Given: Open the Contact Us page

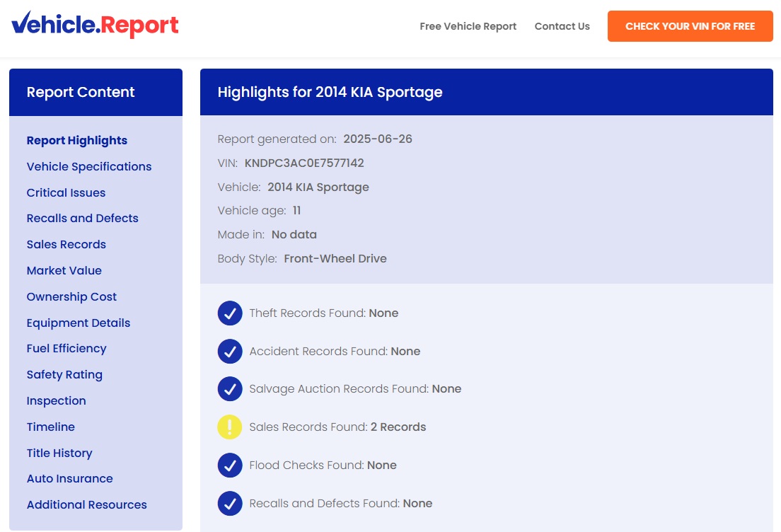Looking at the screenshot, I should [x=562, y=26].
